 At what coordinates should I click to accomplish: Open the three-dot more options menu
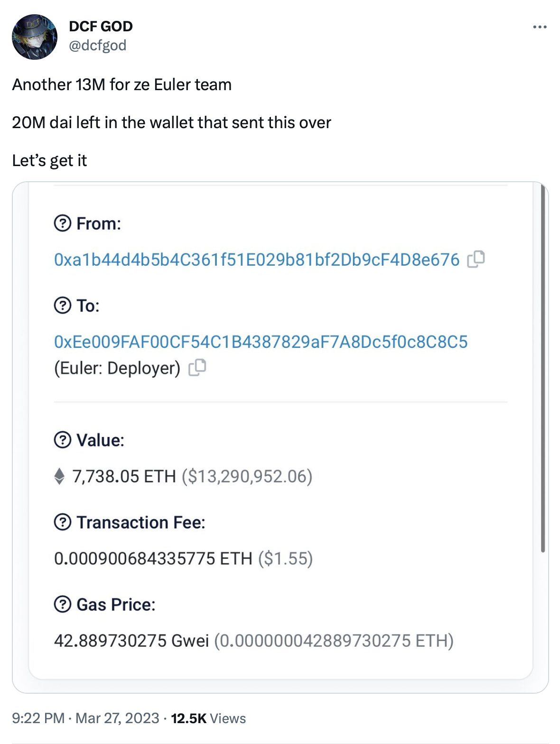[540, 27]
